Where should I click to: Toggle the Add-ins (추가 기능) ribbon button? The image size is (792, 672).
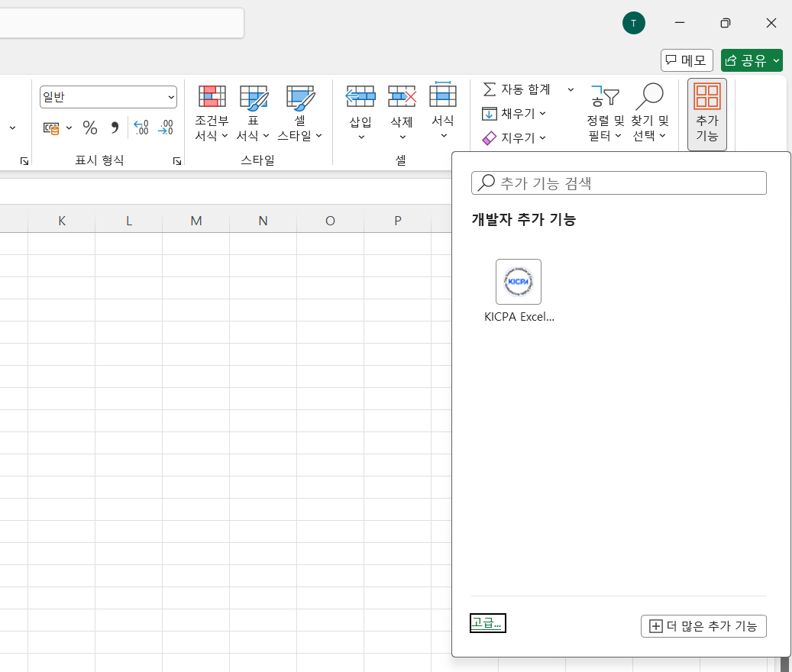point(706,114)
